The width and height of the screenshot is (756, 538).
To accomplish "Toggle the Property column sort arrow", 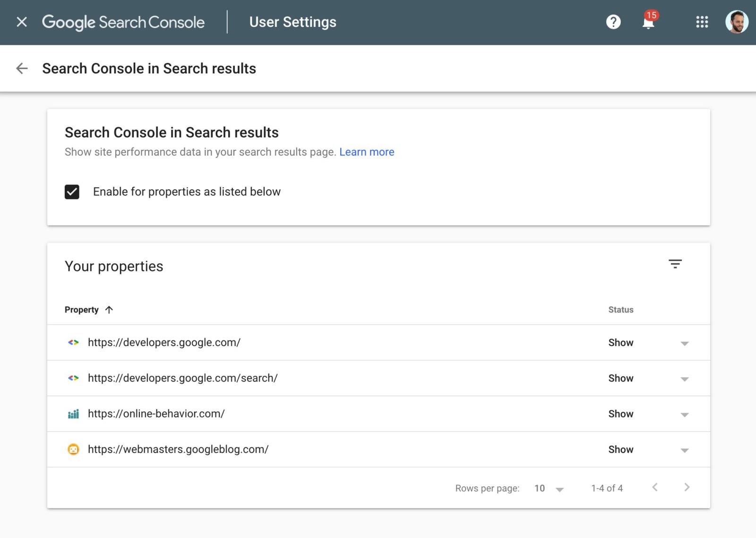I will [x=109, y=310].
